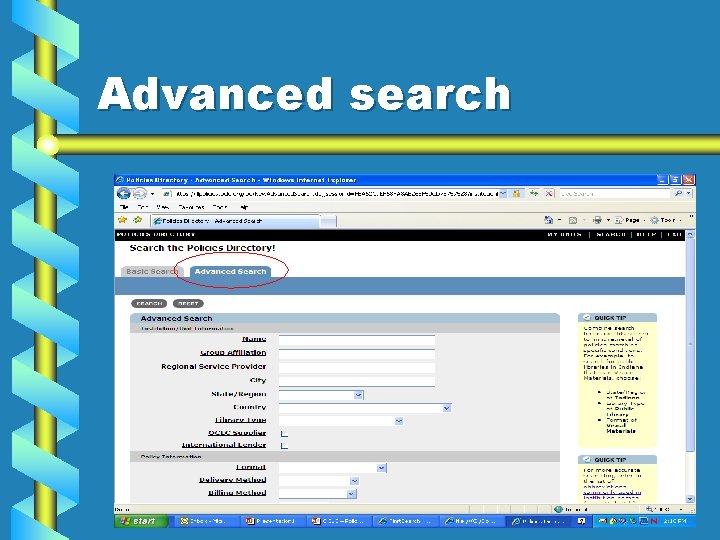720x540 pixels.
Task: Switch to the FirstSearch taskbar button
Action: coord(406,521)
